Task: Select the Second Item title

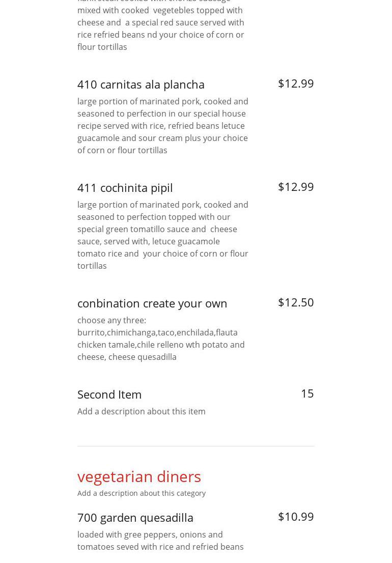Action: 109,394
